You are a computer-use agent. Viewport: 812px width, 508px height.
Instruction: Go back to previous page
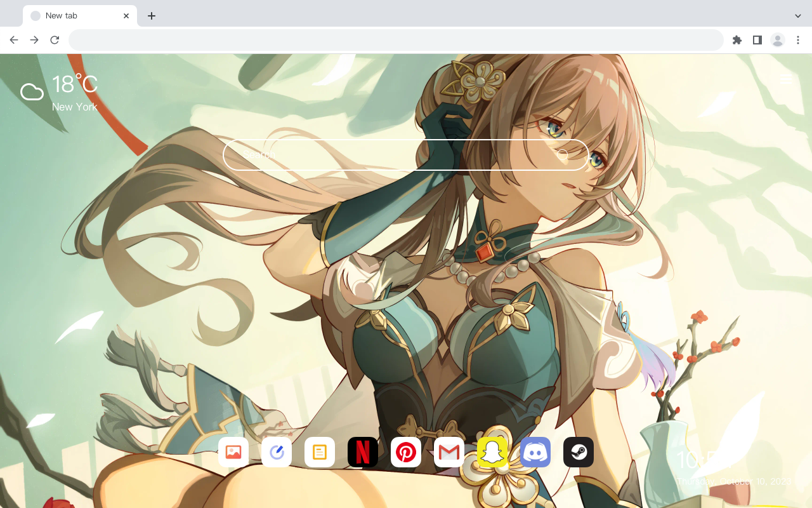14,40
